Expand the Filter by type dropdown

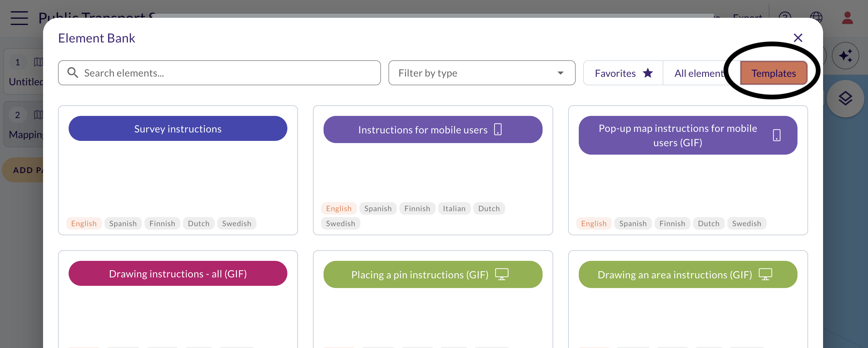[481, 73]
